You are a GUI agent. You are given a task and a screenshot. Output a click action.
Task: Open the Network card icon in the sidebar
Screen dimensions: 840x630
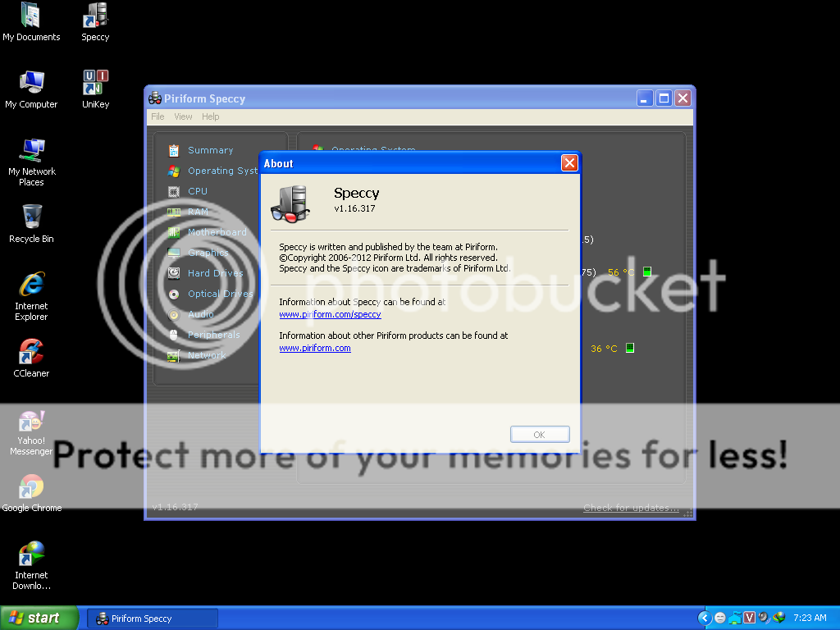(174, 355)
